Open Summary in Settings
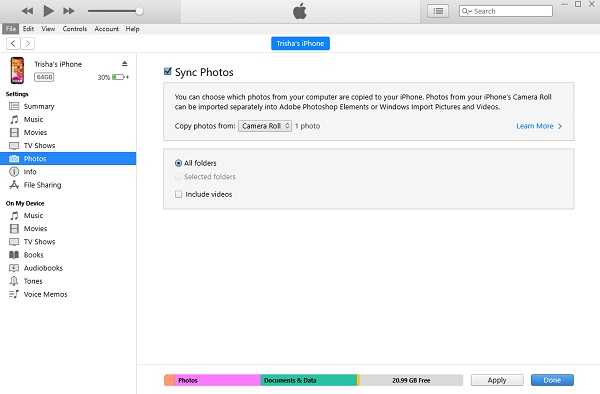Screen dimensions: 600x394 pos(68,106)
